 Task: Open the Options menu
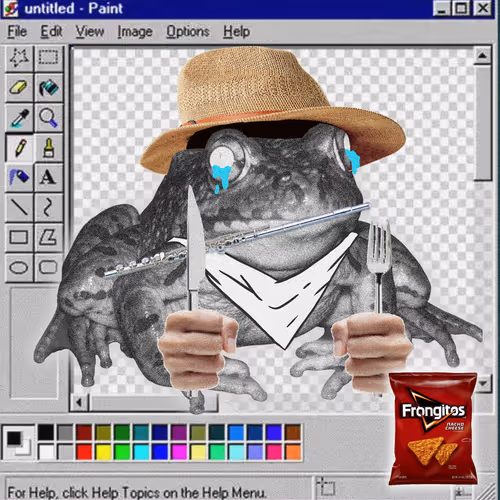coord(188,32)
